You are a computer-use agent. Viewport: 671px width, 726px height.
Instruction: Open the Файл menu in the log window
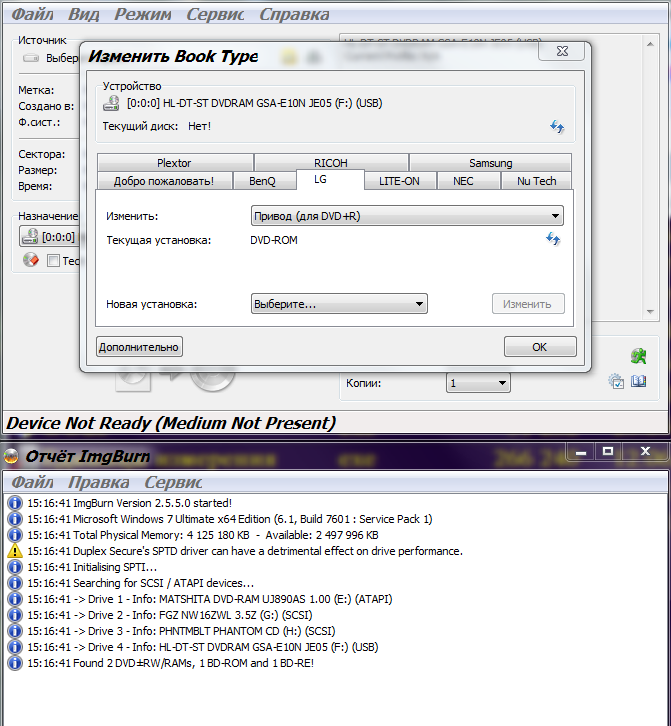tap(32, 482)
